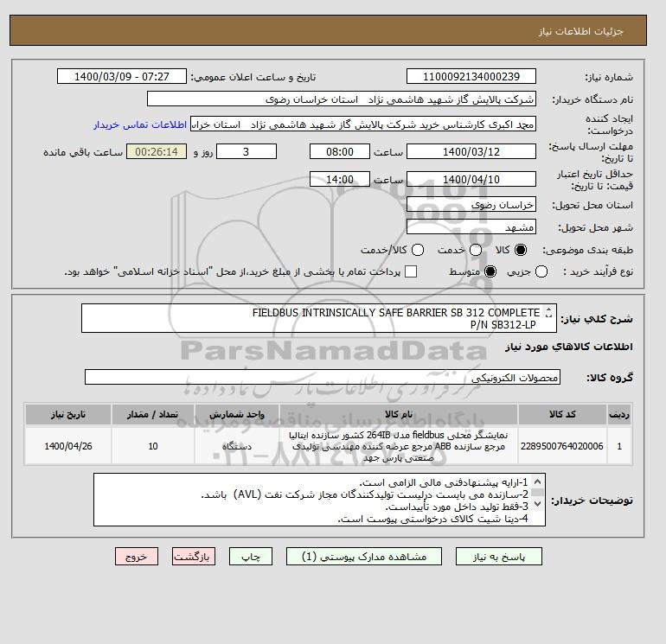Select item code 2289500764020006 cell

pos(562,446)
